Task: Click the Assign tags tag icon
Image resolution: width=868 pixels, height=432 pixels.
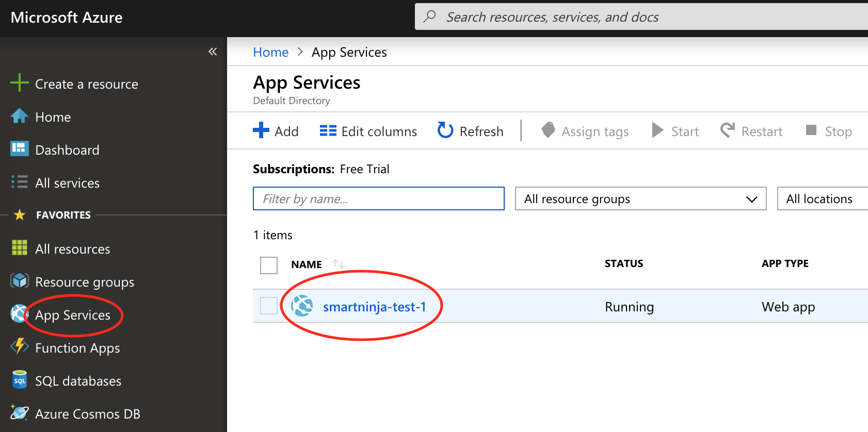Action: click(x=548, y=130)
